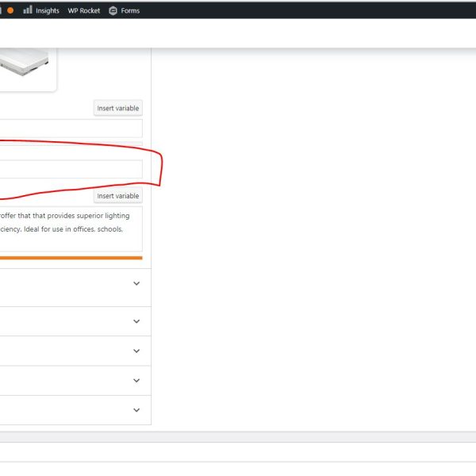
Task: Expand the first collapsed section chevron
Action: click(136, 284)
